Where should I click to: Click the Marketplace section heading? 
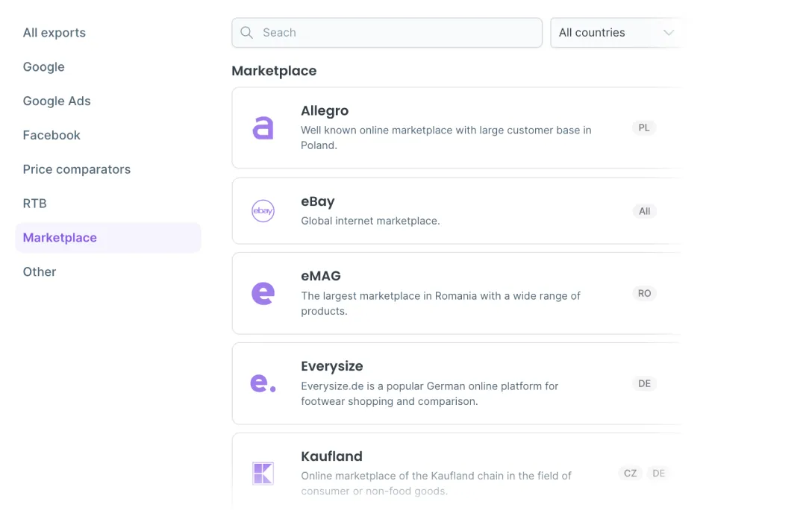(x=274, y=71)
